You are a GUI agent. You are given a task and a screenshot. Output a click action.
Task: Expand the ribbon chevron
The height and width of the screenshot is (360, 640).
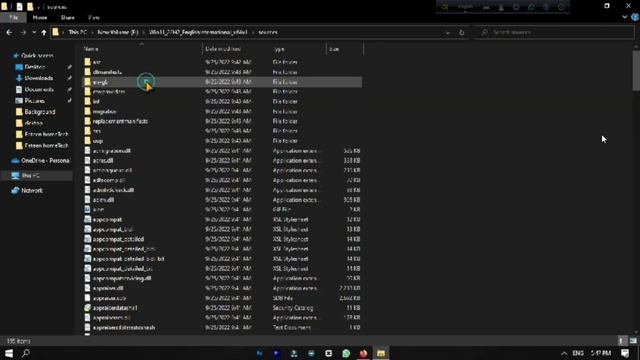point(625,17)
